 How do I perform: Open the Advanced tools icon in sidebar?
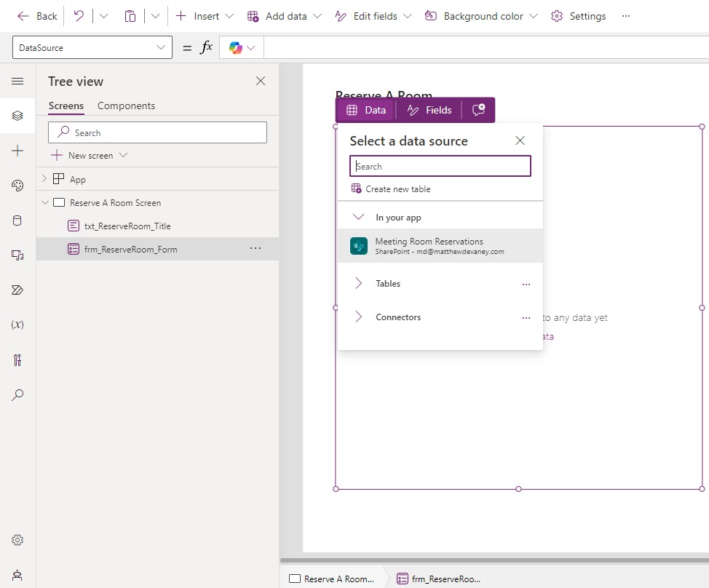click(17, 359)
